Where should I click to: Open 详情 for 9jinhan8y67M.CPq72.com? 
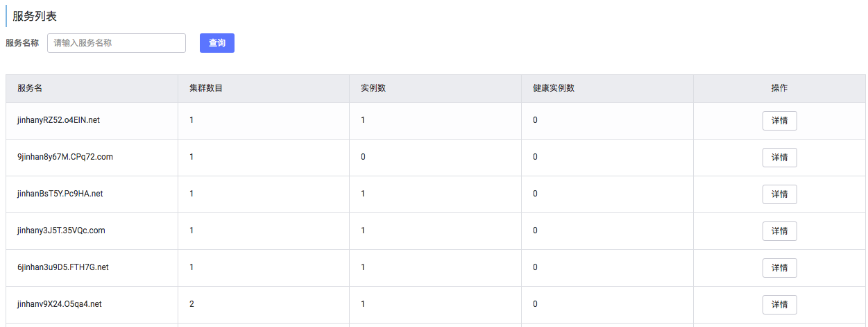point(779,158)
